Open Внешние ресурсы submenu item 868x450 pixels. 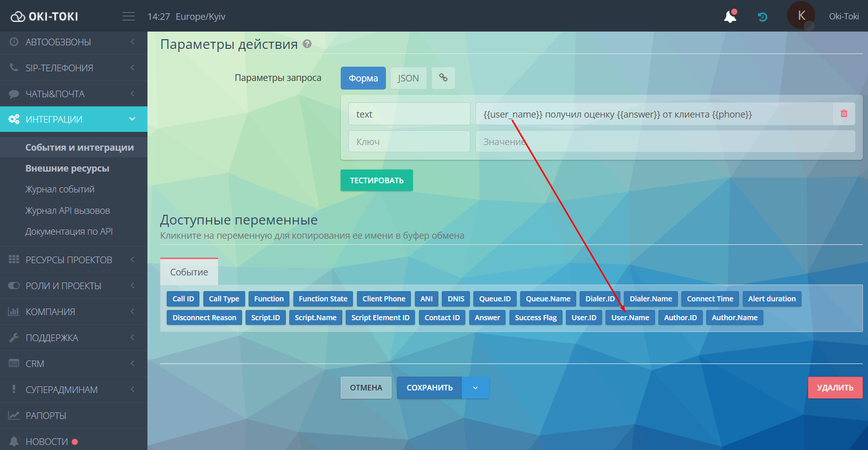click(x=67, y=168)
